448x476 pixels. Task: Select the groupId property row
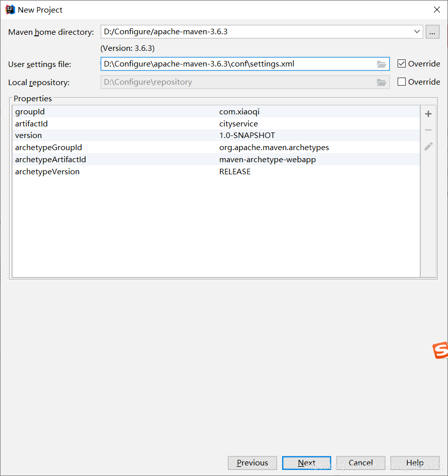coord(216,111)
